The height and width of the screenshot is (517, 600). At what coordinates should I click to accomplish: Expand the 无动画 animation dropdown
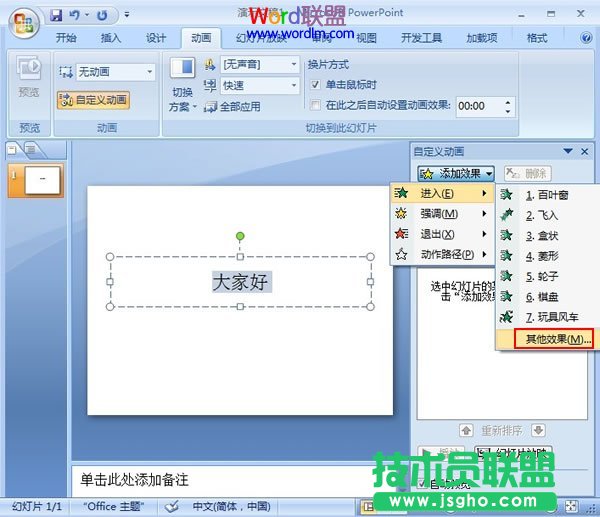pos(150,72)
